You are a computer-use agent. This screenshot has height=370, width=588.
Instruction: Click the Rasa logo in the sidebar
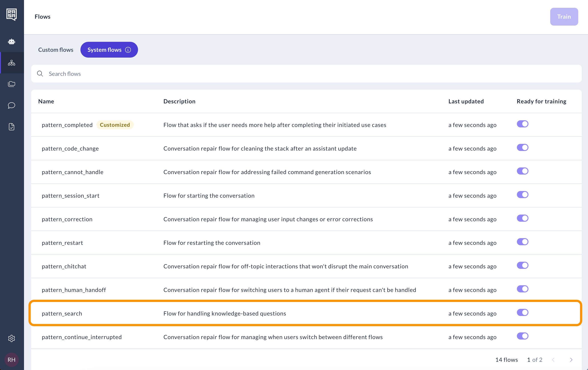(x=12, y=14)
